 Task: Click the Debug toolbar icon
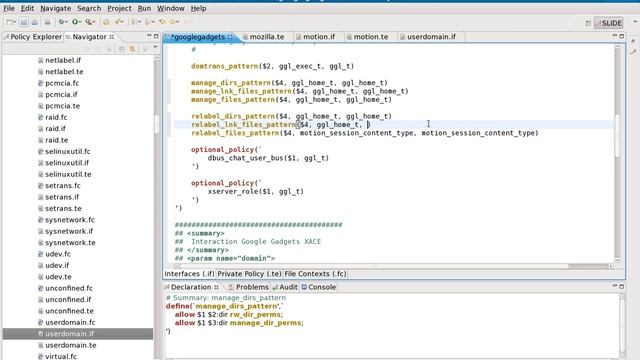point(61,22)
